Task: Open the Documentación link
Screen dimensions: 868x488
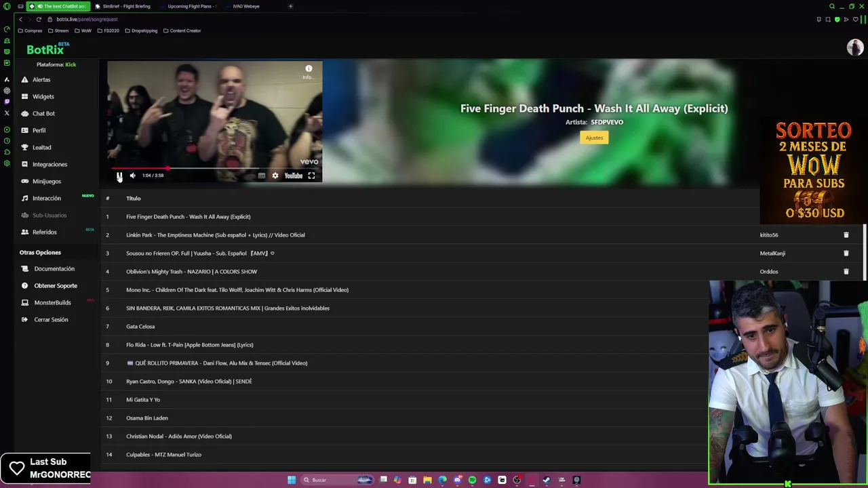Action: click(54, 268)
